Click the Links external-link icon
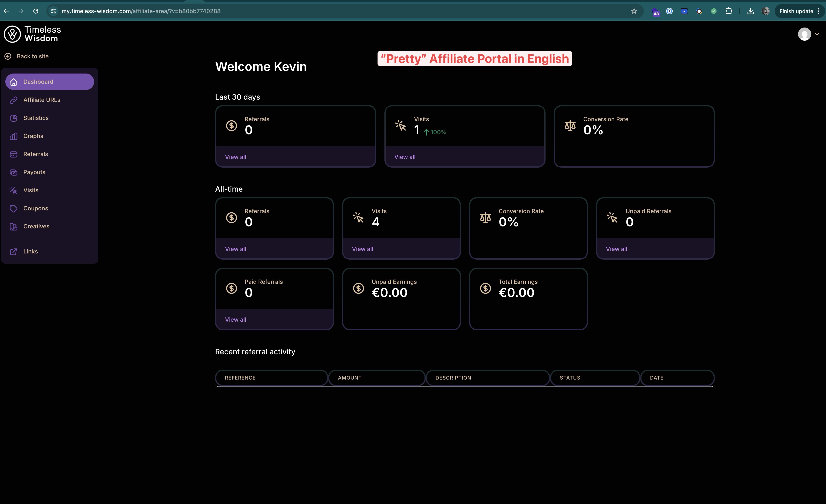 point(13,251)
